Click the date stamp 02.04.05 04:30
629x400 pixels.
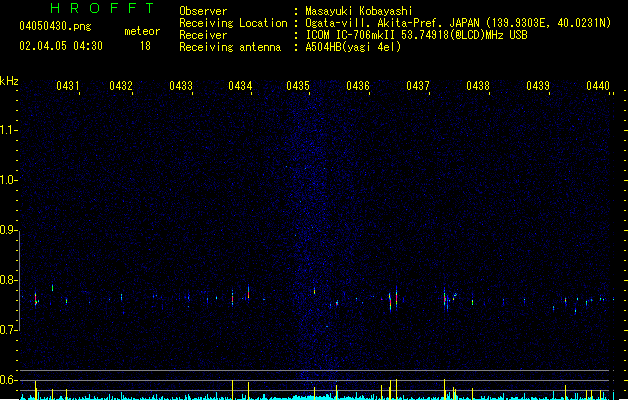tap(61, 46)
